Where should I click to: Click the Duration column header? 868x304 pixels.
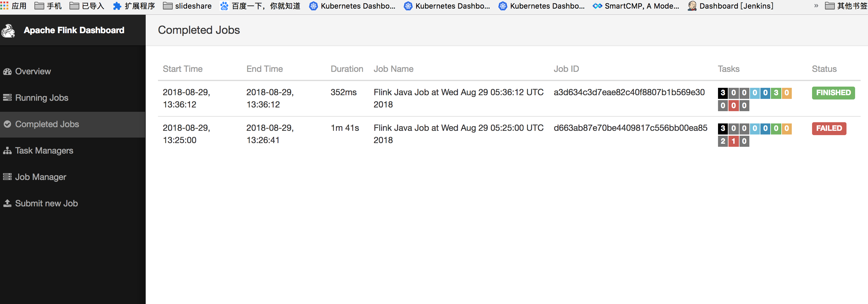(347, 69)
